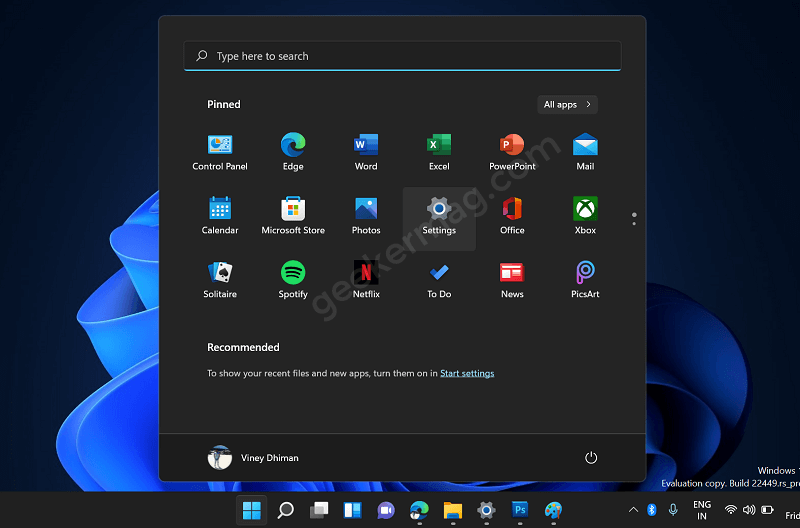The height and width of the screenshot is (528, 800).
Task: Open the News app
Action: pyautogui.click(x=512, y=280)
